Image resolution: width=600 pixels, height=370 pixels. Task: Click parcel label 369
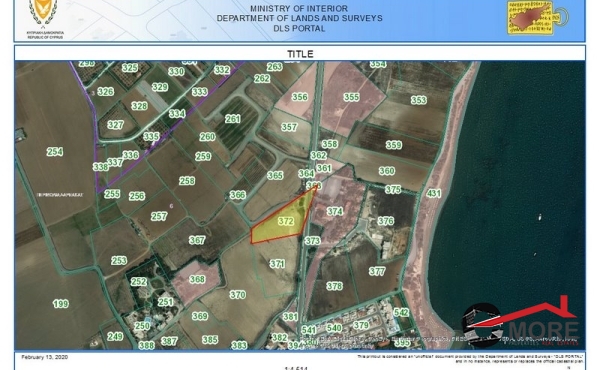click(x=200, y=316)
